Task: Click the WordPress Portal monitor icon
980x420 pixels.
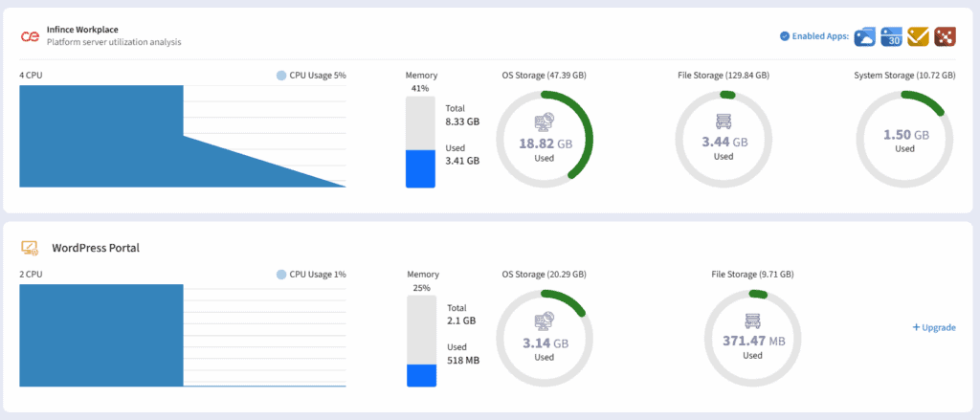Action: coord(29,248)
